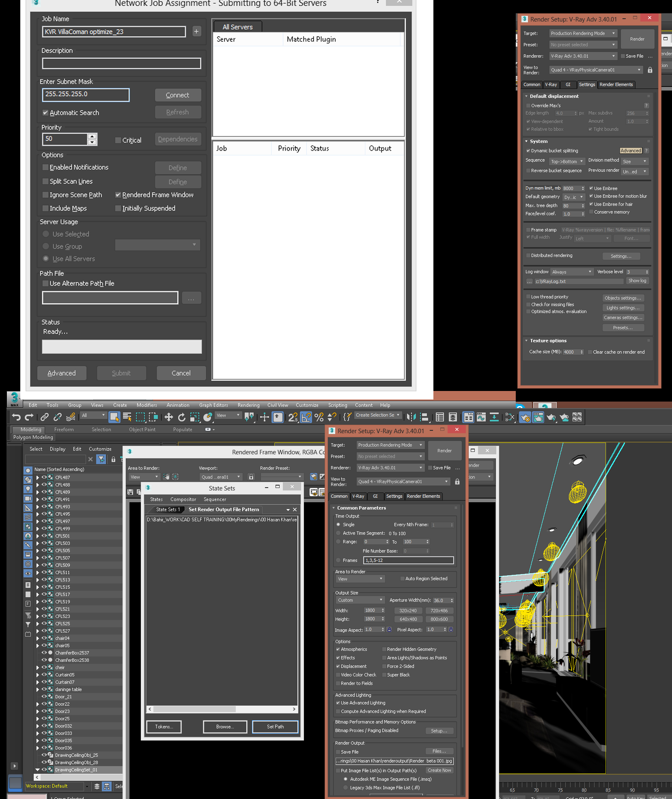This screenshot has height=799, width=672.
Task: Open the Compositor menu in State Sets
Action: (183, 499)
